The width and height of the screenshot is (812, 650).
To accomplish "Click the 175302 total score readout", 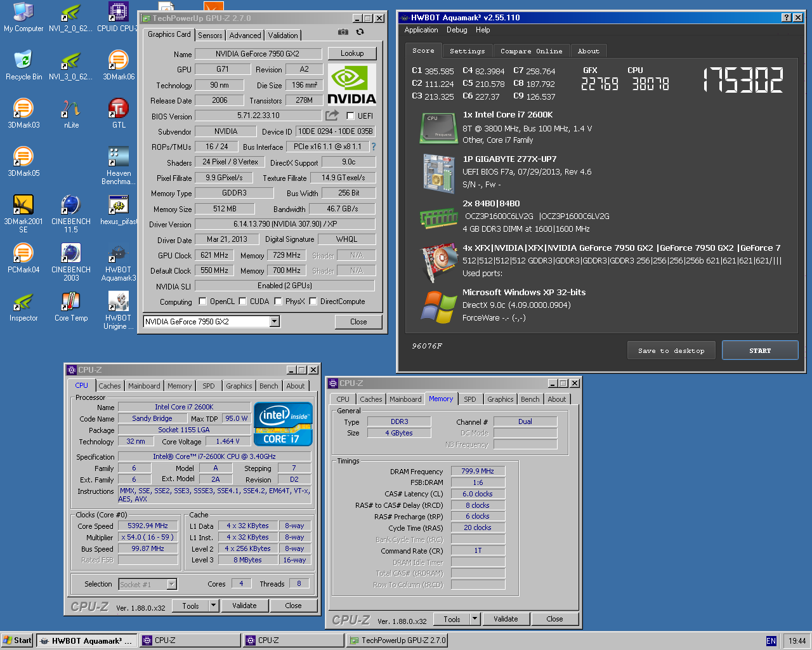I will [743, 81].
